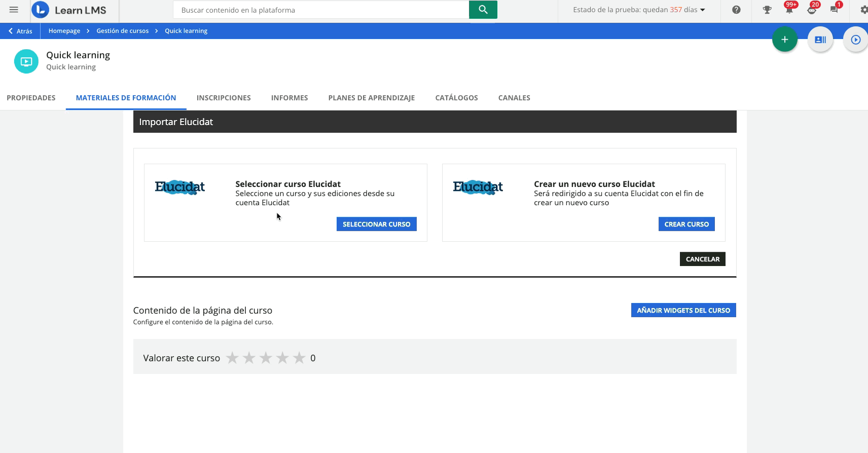Viewport: 868px width, 453px height.
Task: Rate the course five stars
Action: [x=299, y=358]
